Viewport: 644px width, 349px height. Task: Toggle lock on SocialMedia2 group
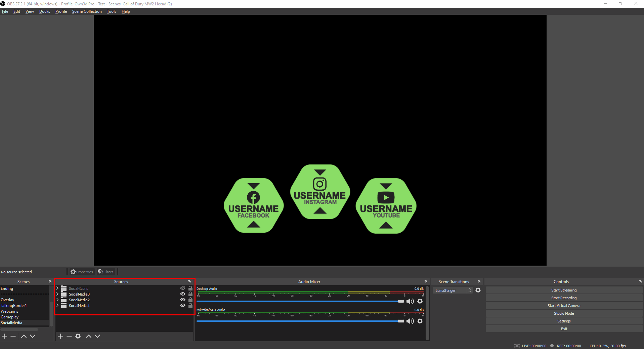click(x=190, y=300)
